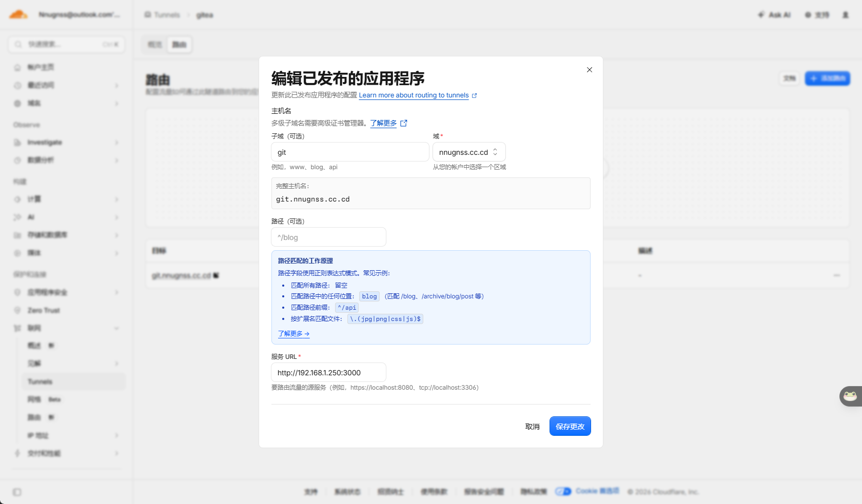Open the row actions menu for git.nnugnss.cc.cd
This screenshot has width=862, height=504.
pos(837,275)
